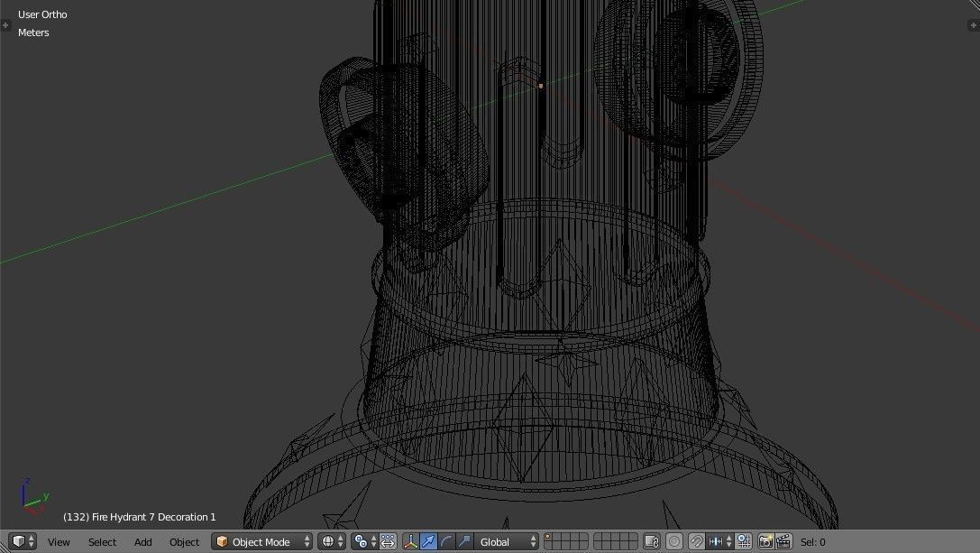
Task: Click the OpenGL render animation clapperboard
Action: (783, 542)
